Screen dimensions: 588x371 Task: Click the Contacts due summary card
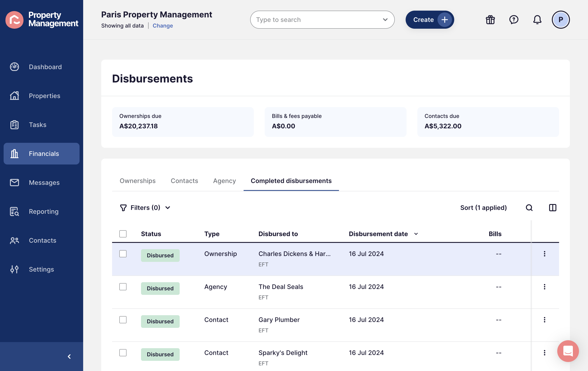488,122
